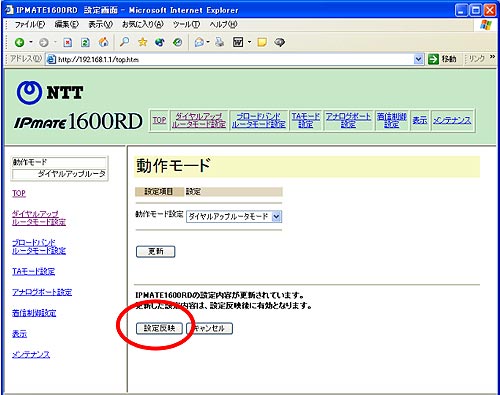Viewport: 500px width, 395px height.
Task: Open ダイヤルアップルータモード設定 in header navigation
Action: [x=199, y=120]
